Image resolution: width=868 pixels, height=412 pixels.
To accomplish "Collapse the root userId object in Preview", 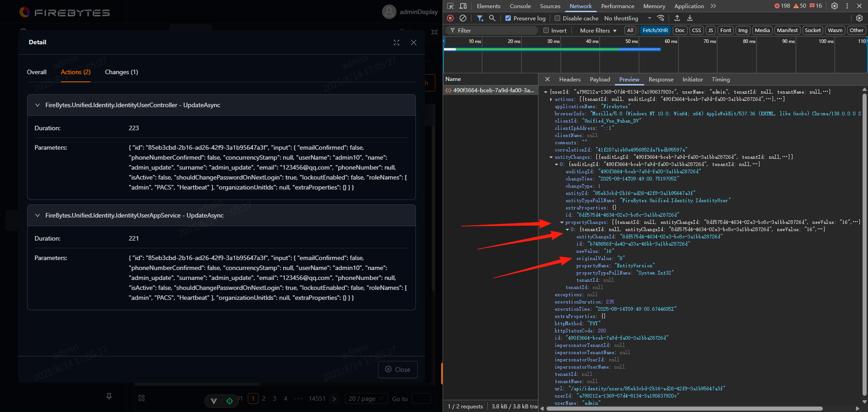I will tap(546, 92).
